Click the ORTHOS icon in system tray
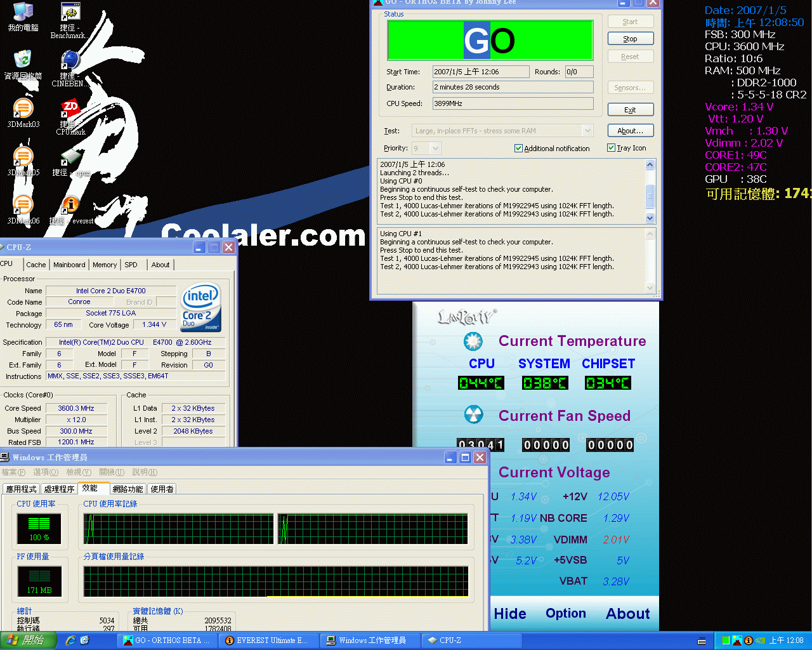The image size is (812, 650). tap(737, 640)
